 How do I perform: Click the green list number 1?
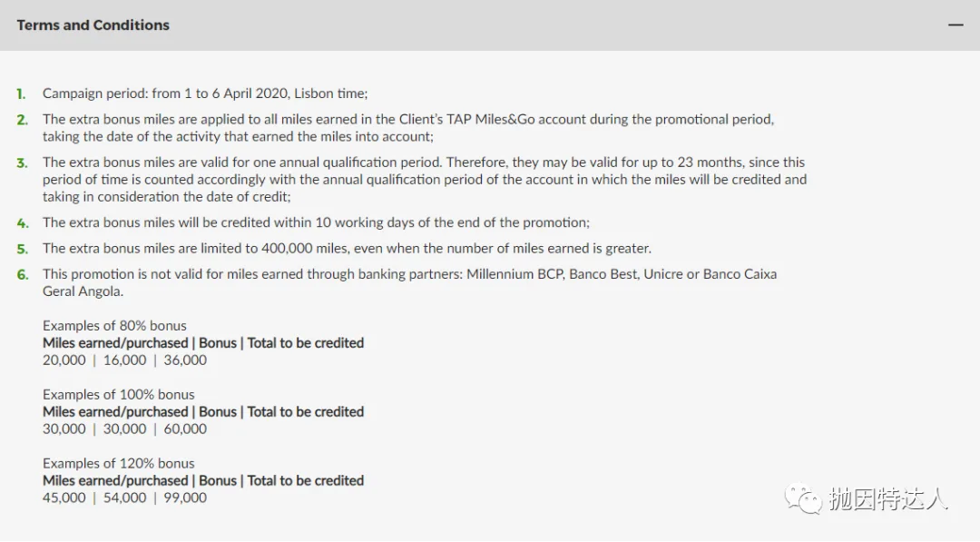(x=21, y=94)
